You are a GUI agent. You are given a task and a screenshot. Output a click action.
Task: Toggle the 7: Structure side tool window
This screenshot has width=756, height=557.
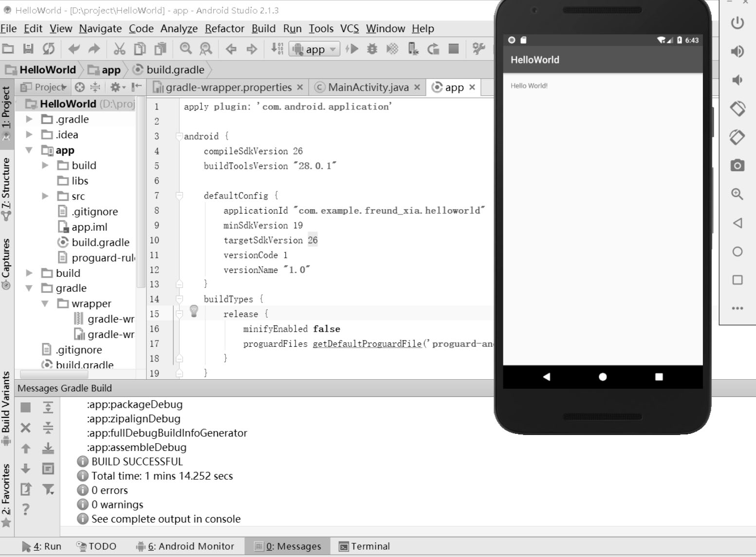pos(6,189)
